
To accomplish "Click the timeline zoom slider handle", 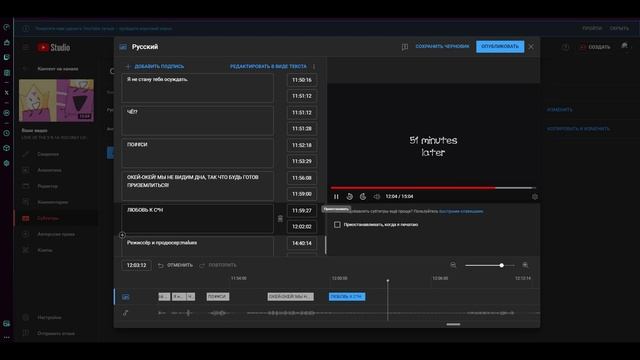I will 502,265.
